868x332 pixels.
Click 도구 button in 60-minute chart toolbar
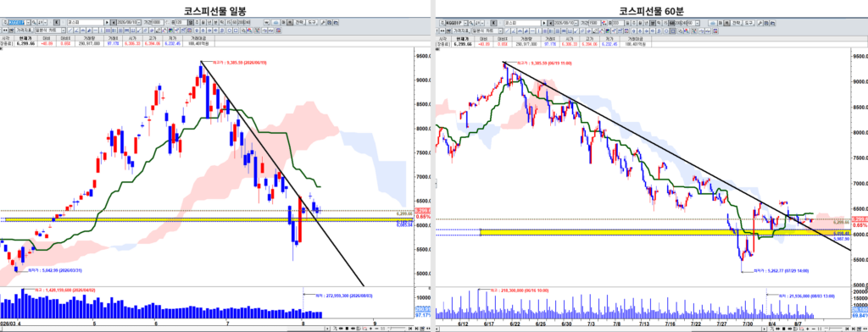click(749, 23)
